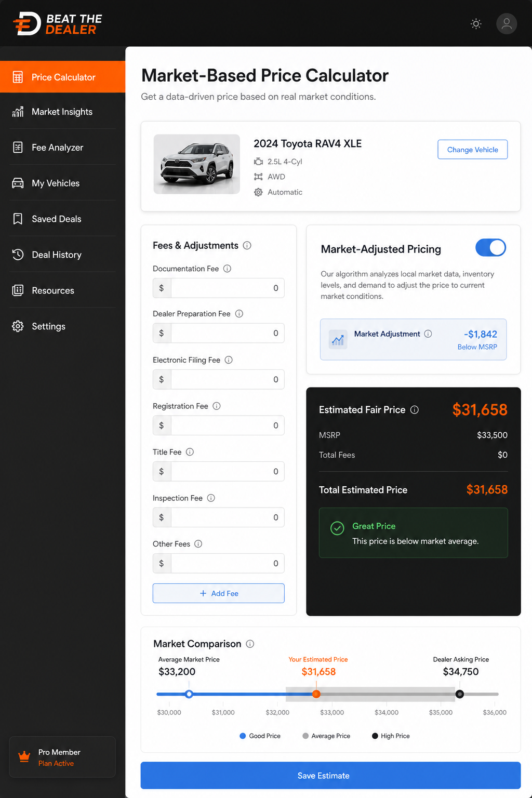Click Average Market Price slider handle

click(x=189, y=694)
